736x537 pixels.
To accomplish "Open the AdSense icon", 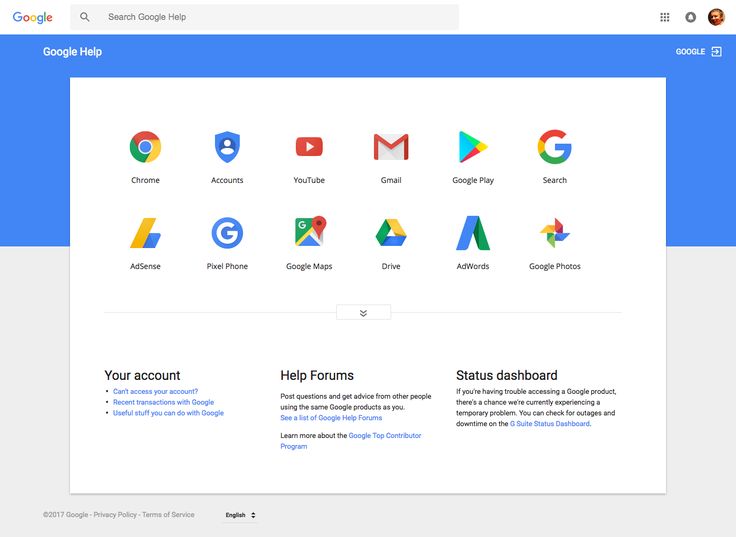I will click(x=145, y=233).
